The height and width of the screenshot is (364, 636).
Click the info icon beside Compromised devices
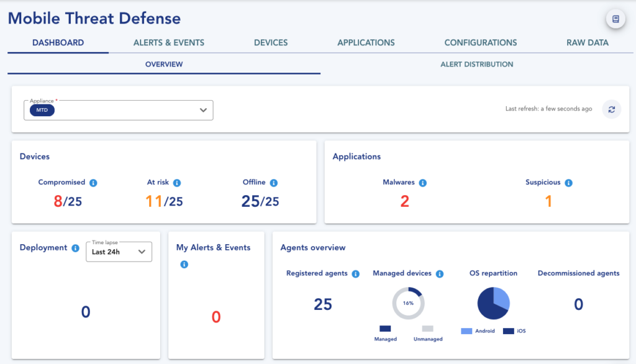(93, 183)
